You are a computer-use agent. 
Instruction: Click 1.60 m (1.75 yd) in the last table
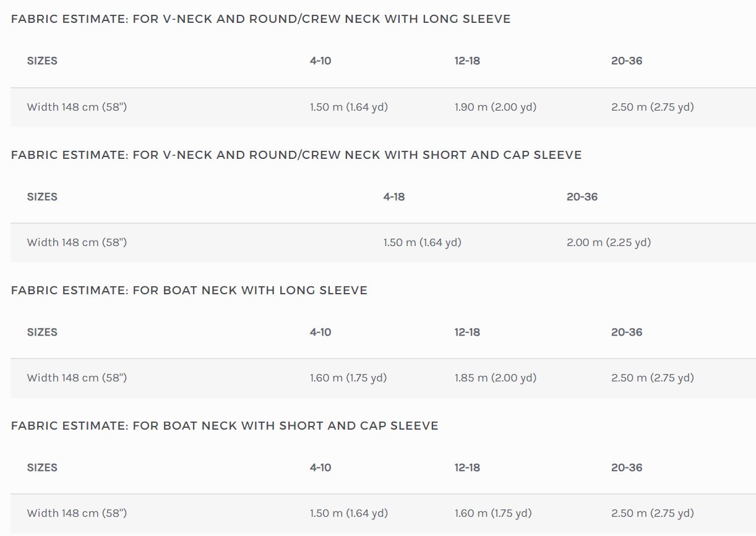(493, 513)
